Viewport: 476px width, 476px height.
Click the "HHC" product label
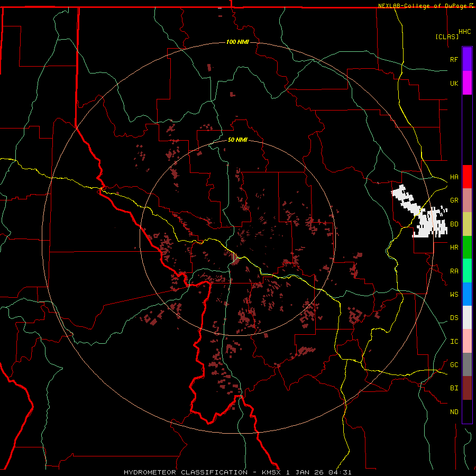[x=465, y=32]
